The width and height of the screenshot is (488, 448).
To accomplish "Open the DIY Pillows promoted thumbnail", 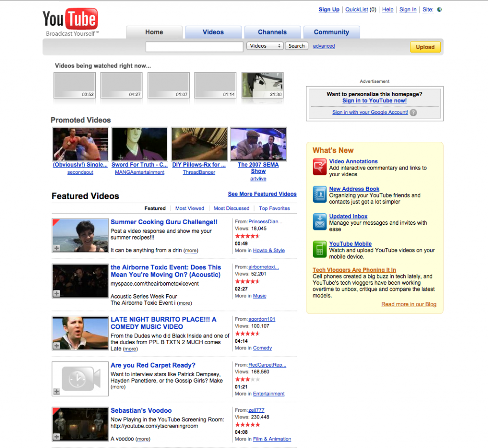I will click(199, 144).
